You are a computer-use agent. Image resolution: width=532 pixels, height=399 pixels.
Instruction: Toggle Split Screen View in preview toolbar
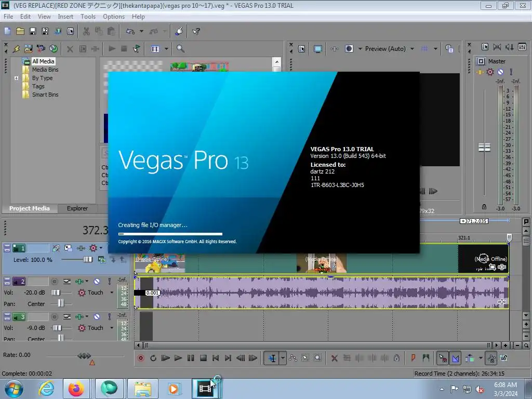tap(349, 49)
